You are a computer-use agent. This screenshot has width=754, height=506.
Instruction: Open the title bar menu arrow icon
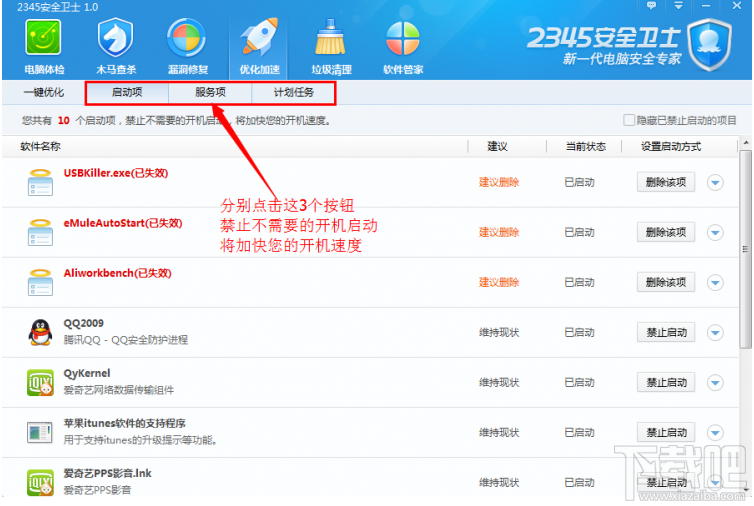[679, 6]
